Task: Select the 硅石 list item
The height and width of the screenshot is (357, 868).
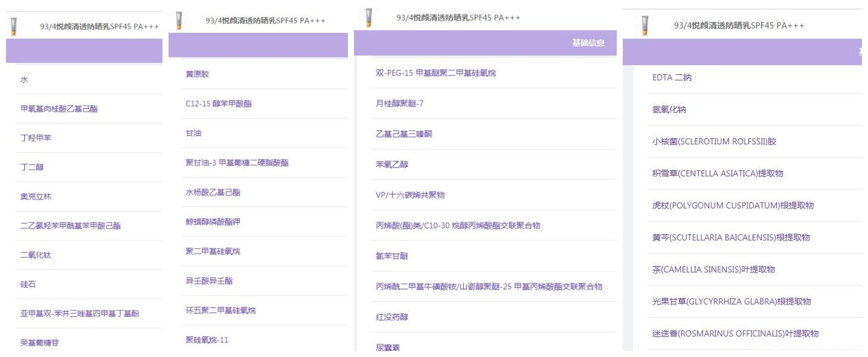Action: 28,284
